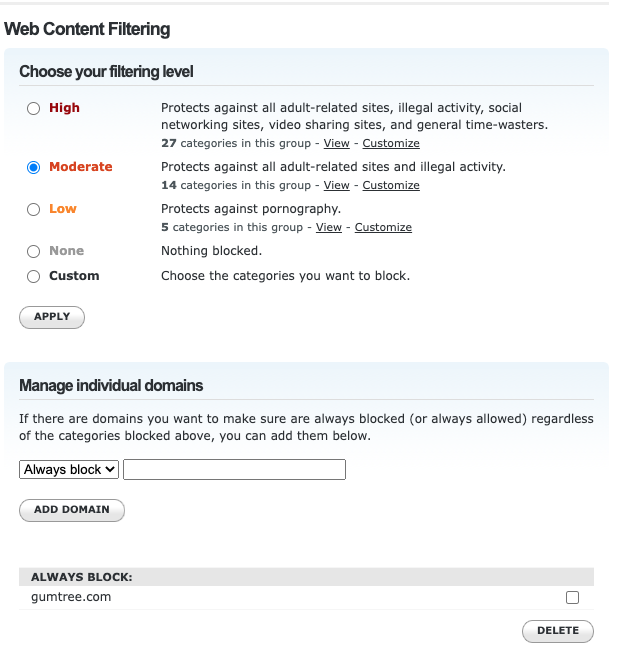617x663 pixels.
Task: Click the High filtering level label
Action: (64, 108)
